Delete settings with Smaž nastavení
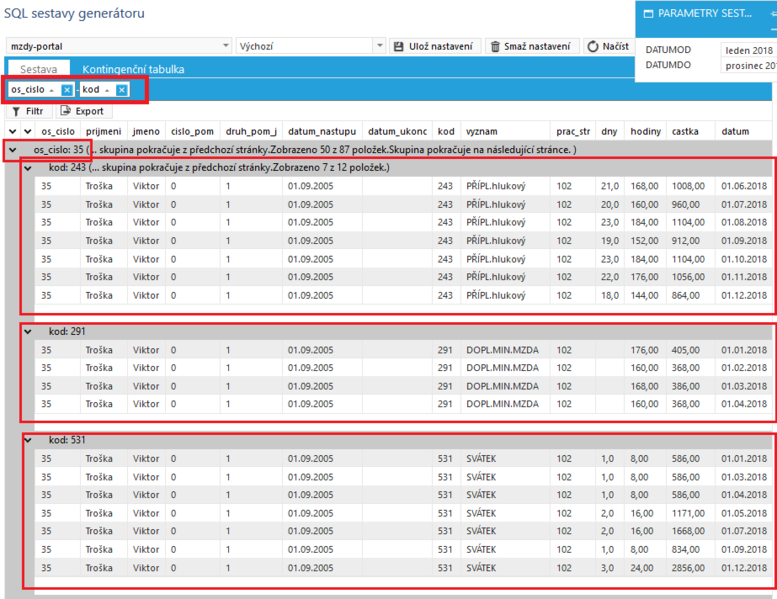 tap(531, 47)
